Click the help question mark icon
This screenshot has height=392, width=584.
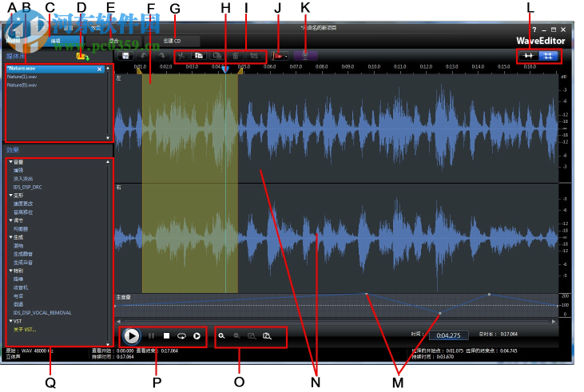tap(534, 30)
